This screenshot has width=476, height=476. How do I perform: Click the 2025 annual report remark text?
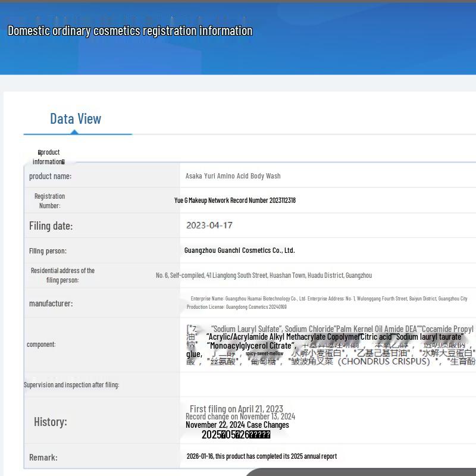click(261, 456)
